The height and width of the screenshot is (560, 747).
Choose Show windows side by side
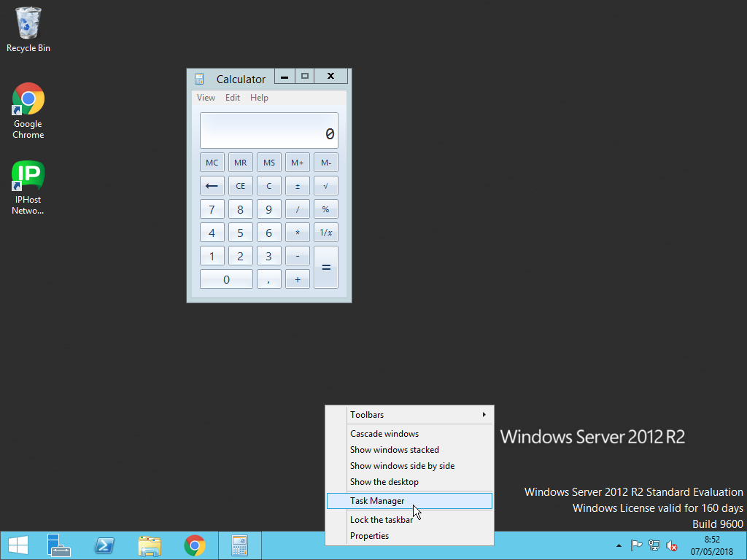tap(410, 466)
